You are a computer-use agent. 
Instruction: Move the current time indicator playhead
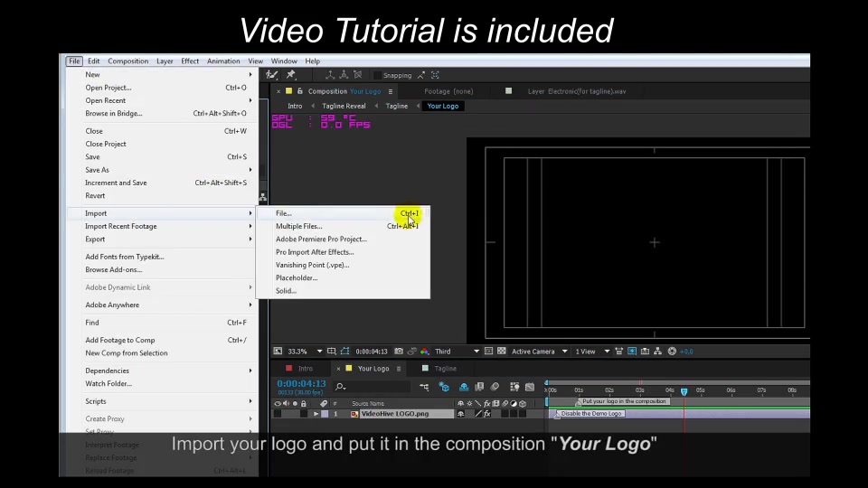coord(684,391)
